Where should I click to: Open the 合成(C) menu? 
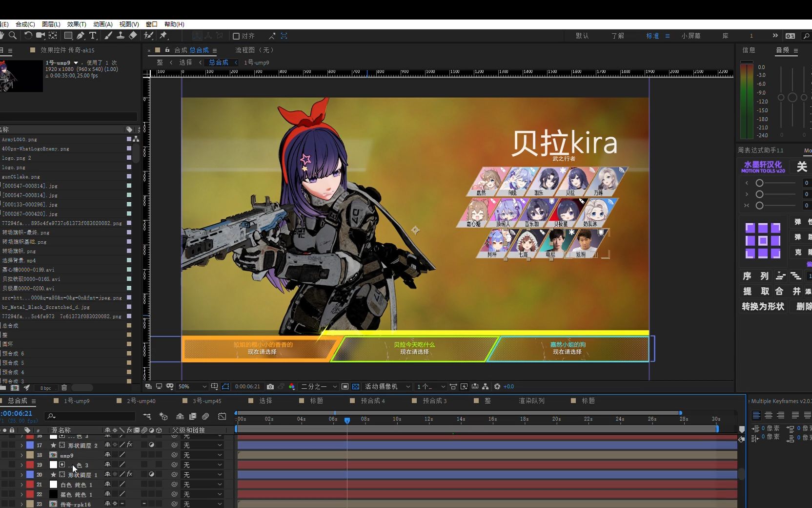click(x=25, y=24)
